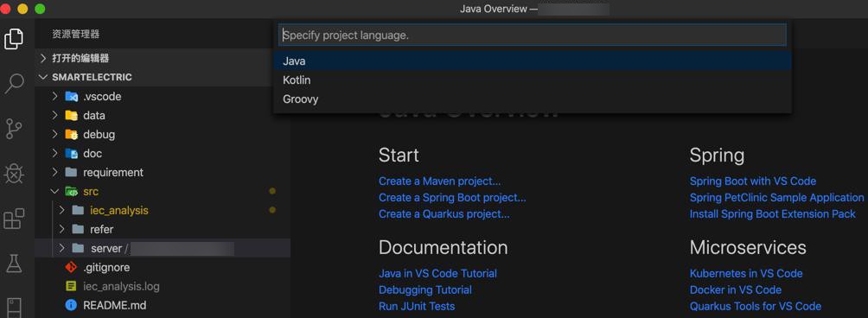Open the Extensions view icon

click(x=14, y=219)
